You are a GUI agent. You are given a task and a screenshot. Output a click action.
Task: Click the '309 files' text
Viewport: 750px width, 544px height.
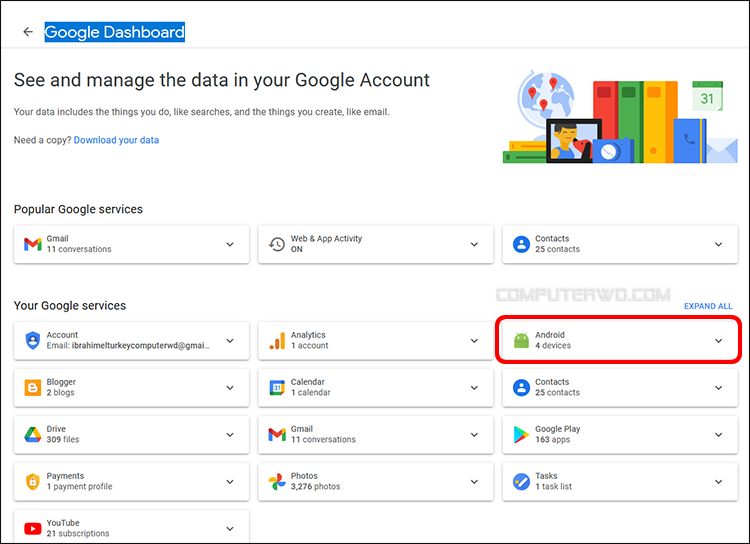(63, 439)
